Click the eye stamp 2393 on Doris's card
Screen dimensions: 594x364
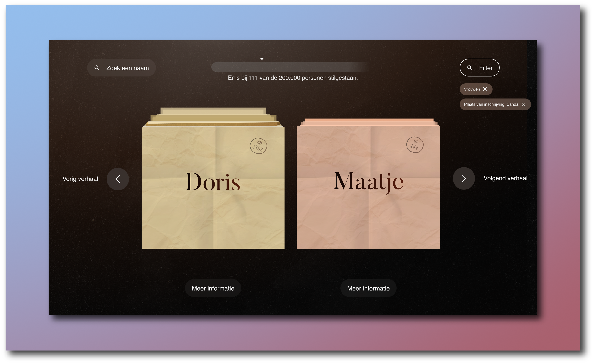pos(258,146)
